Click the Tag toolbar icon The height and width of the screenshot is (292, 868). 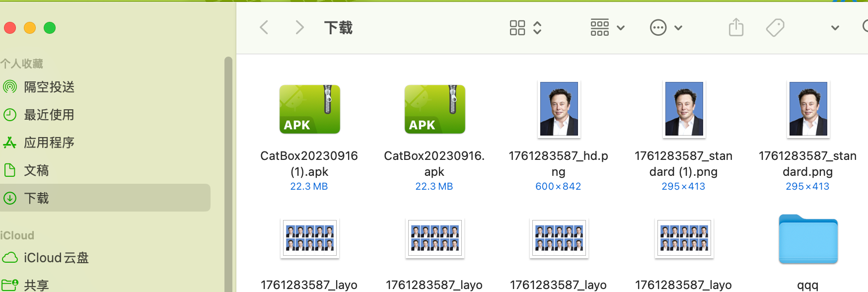(x=775, y=28)
